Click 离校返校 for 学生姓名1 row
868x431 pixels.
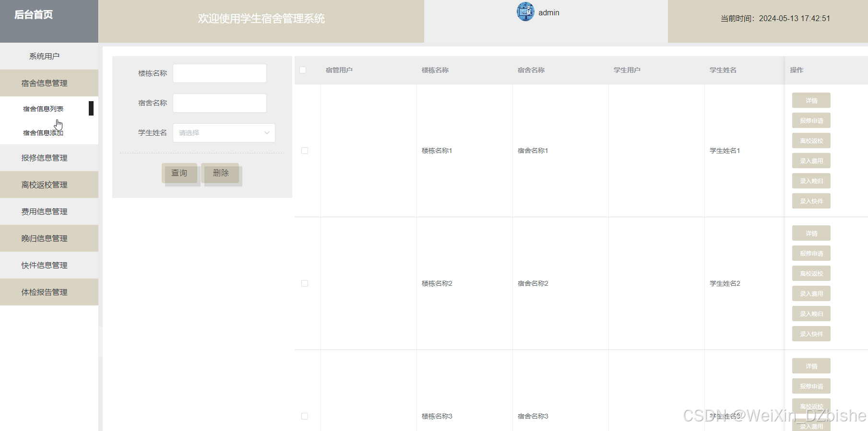(811, 141)
